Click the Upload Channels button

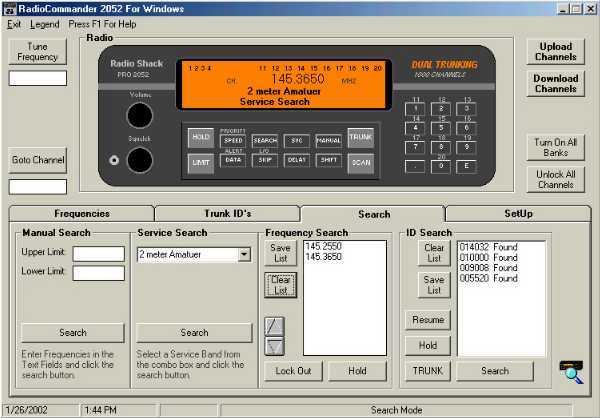(x=556, y=52)
